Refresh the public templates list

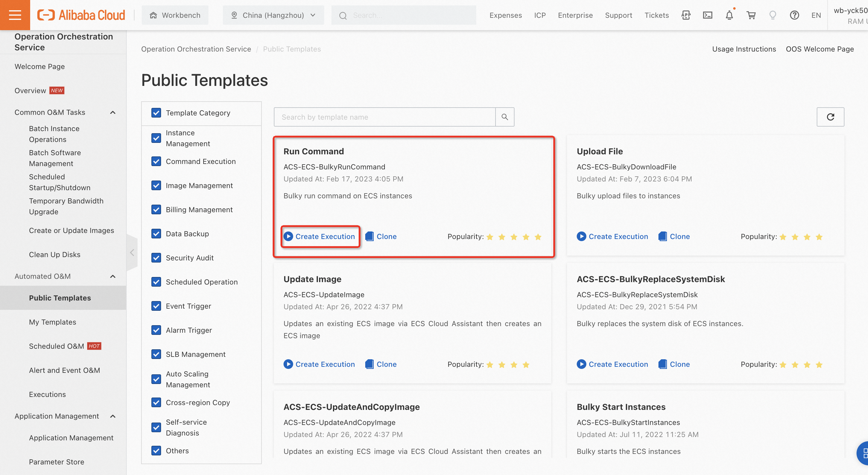830,117
